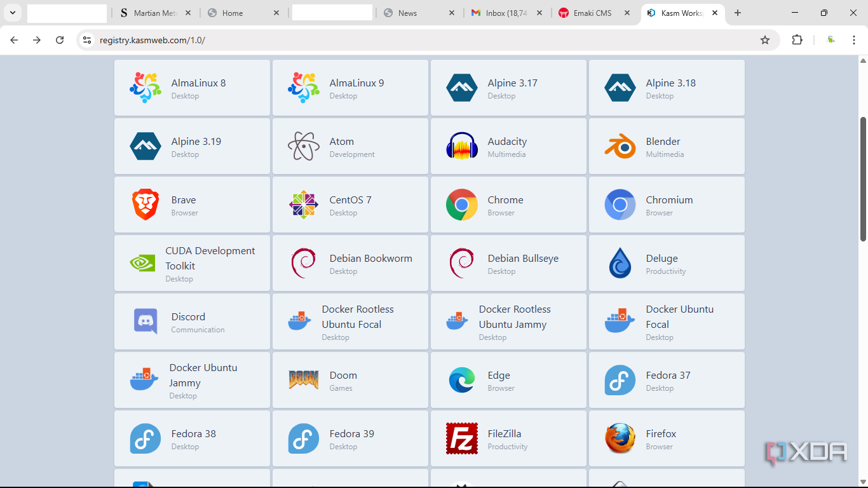Click the Discord logo icon
Viewport: 868px width, 488px height.
click(x=146, y=321)
